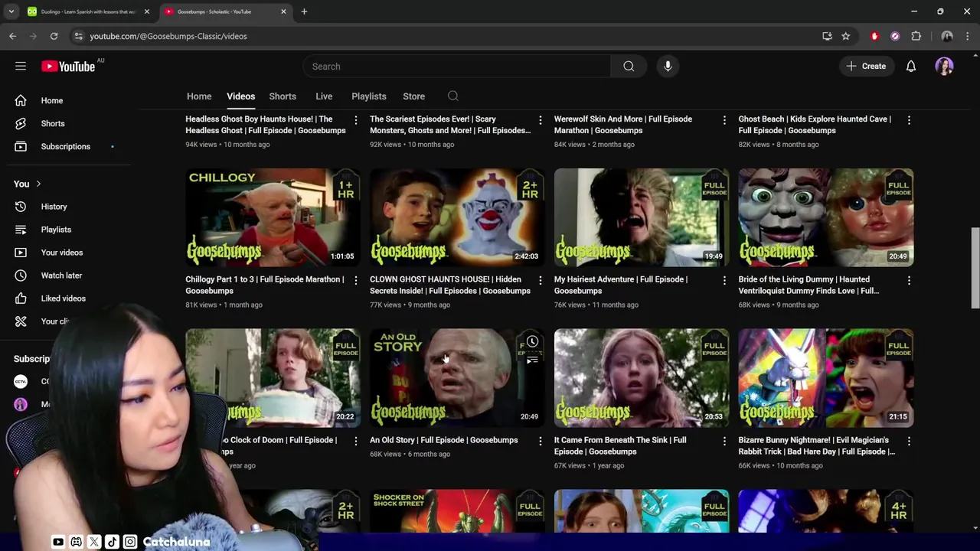980x551 pixels.
Task: Open options for It Came From Beneath The Sink
Action: pos(724,442)
